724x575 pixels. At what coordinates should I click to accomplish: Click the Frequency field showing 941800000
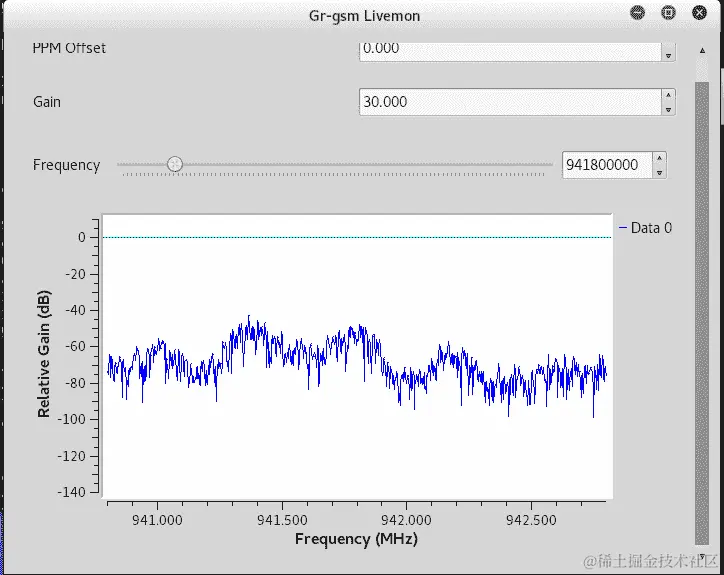(x=607, y=165)
